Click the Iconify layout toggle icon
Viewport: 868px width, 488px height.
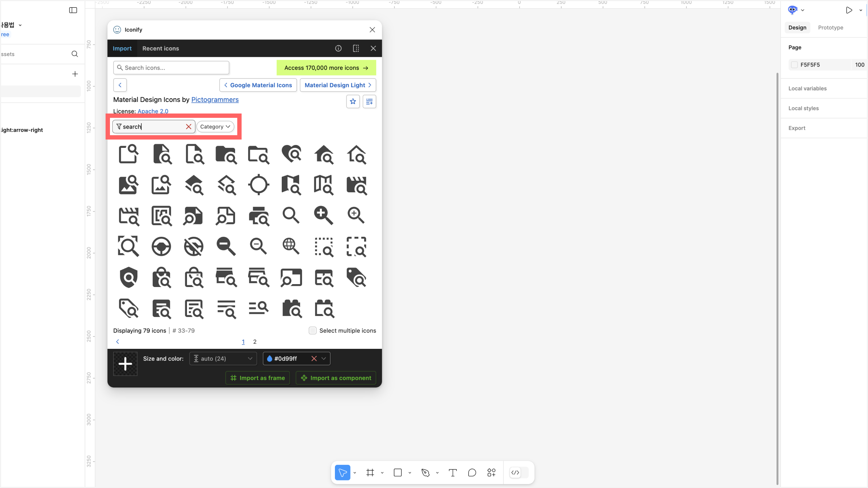point(356,48)
